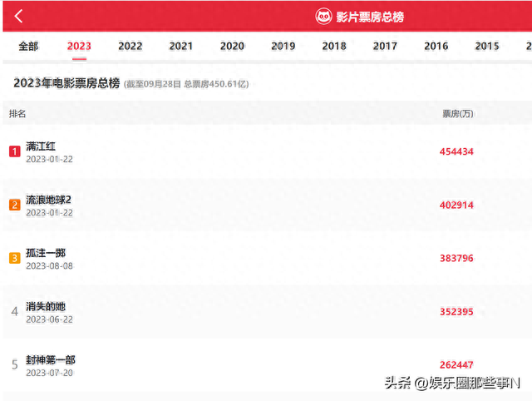
Task: Click the 影片票房总榜 page title
Action: (370, 17)
